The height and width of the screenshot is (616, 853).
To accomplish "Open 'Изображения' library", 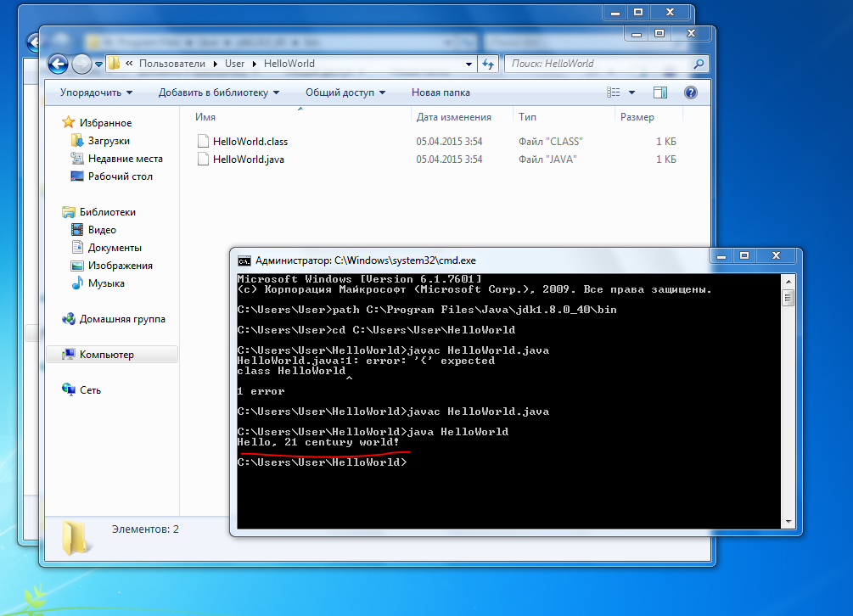I will click(x=121, y=266).
